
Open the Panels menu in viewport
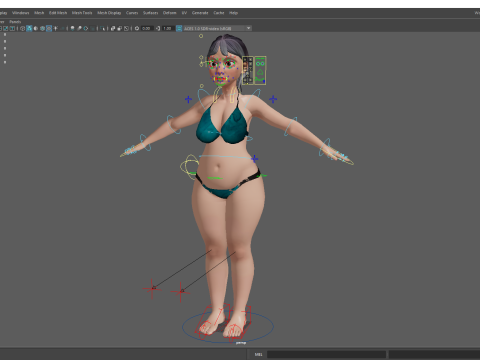coord(15,22)
